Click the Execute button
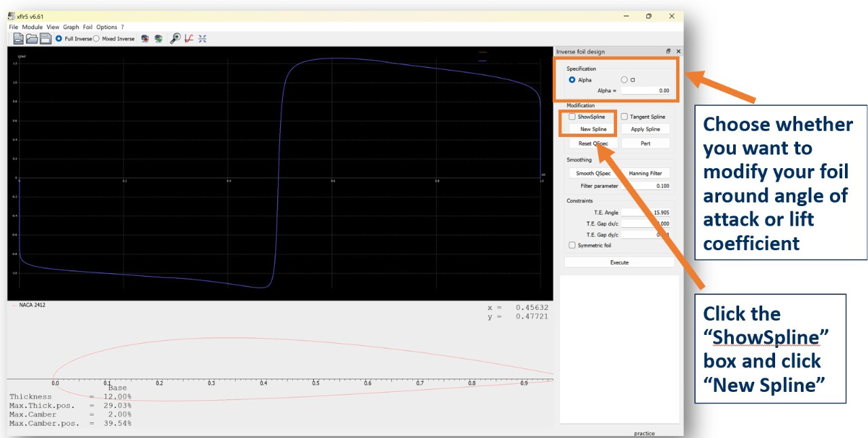The image size is (868, 438). click(x=619, y=262)
